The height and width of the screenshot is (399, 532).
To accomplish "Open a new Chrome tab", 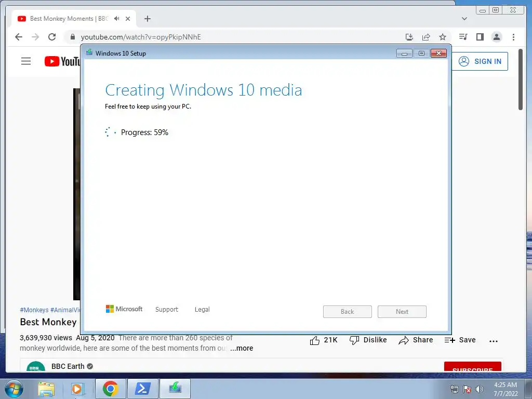I will [x=147, y=19].
